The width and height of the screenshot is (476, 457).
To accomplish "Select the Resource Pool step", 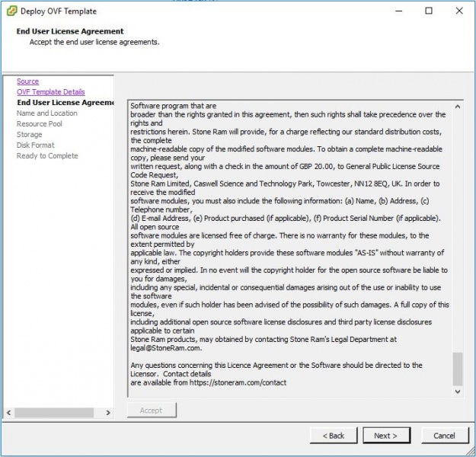I will tap(39, 123).
